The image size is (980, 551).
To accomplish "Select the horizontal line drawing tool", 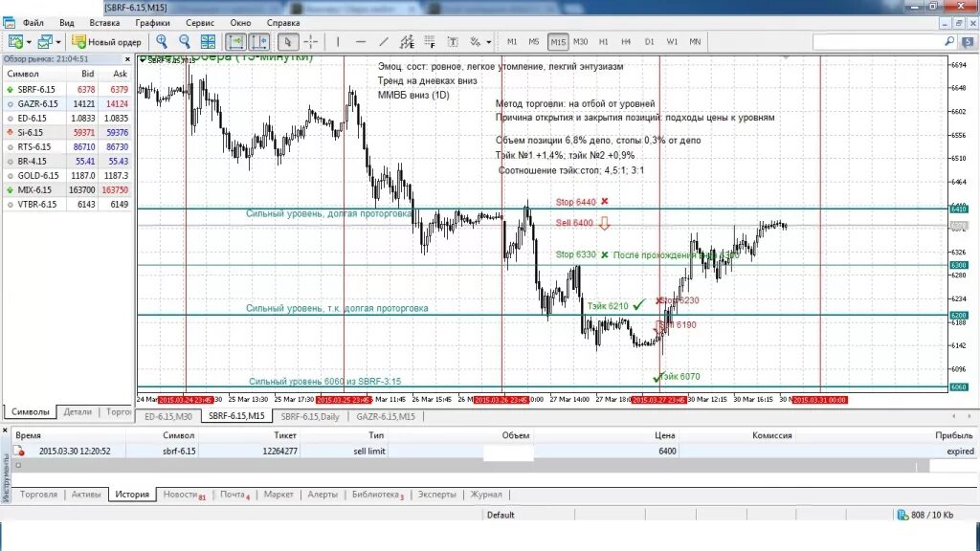I will pyautogui.click(x=361, y=42).
